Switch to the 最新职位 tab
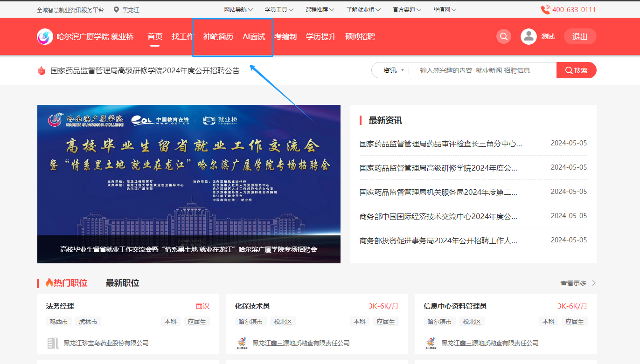 tap(122, 283)
